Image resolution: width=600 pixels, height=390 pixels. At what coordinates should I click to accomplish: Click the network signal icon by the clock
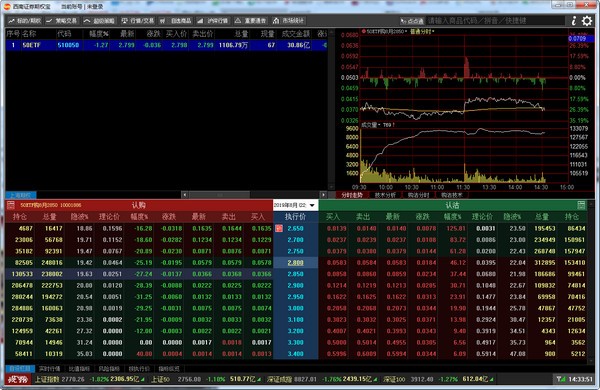[561, 379]
